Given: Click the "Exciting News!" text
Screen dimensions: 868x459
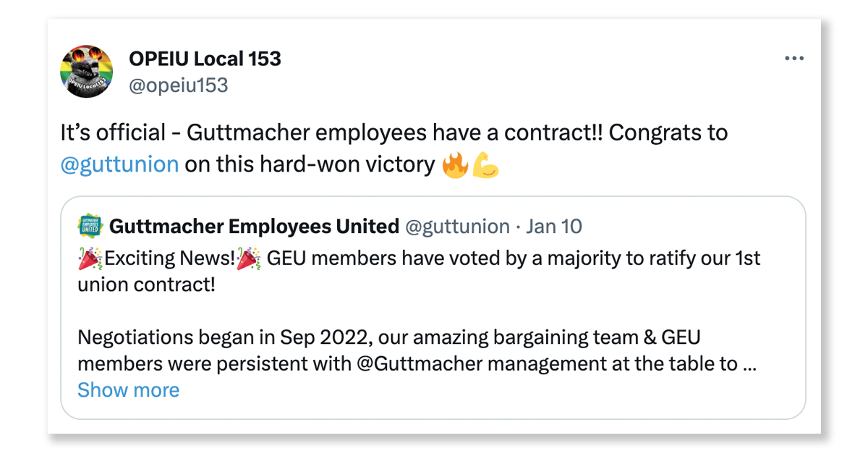Looking at the screenshot, I should click(x=169, y=258).
